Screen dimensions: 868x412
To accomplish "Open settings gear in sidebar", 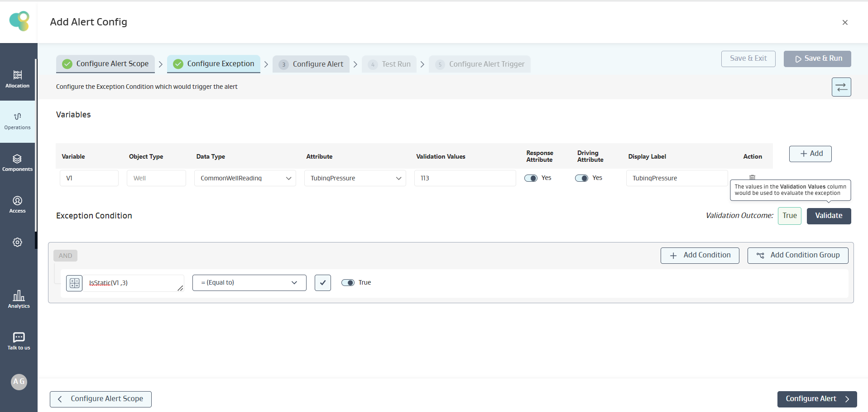I will [x=17, y=242].
